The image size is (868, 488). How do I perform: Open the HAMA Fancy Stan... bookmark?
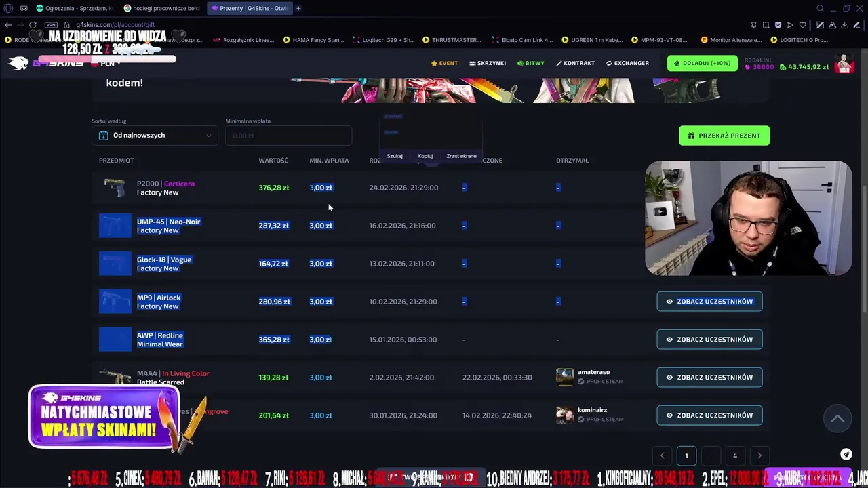pyautogui.click(x=314, y=40)
